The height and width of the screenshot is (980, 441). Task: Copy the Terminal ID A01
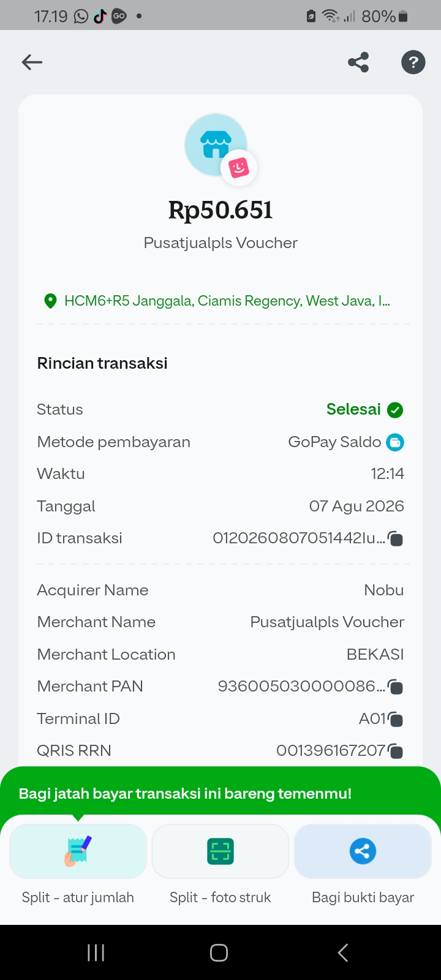tap(396, 719)
